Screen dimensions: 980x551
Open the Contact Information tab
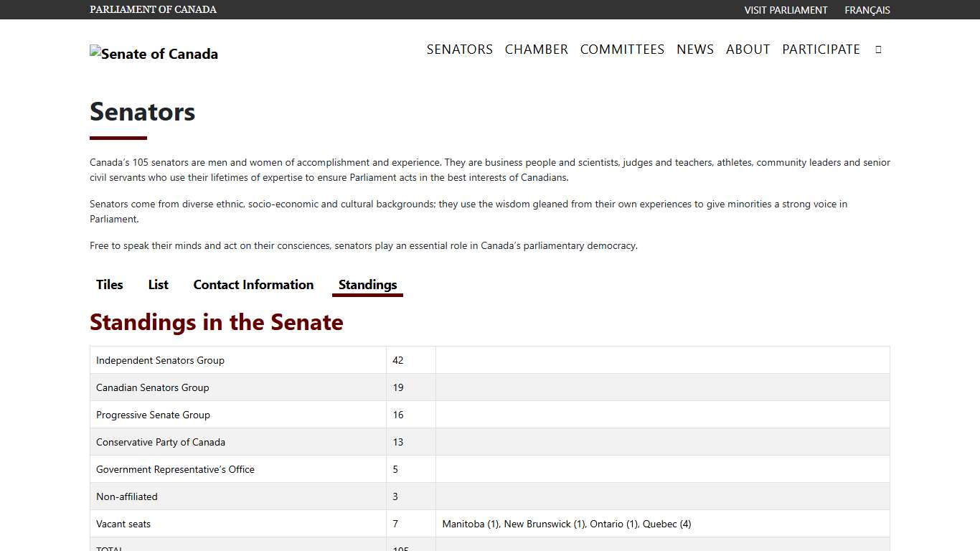click(x=253, y=285)
